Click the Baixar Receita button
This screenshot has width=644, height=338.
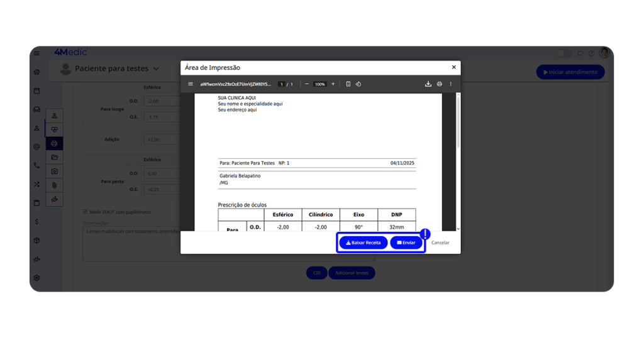pyautogui.click(x=364, y=243)
